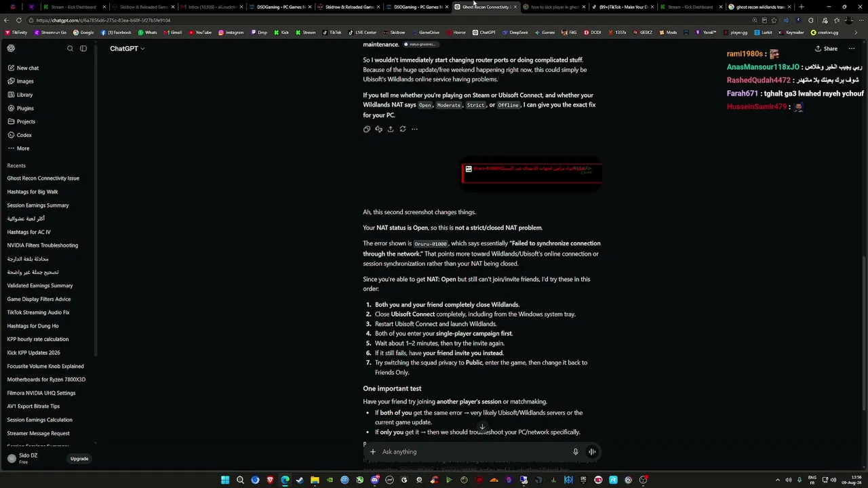This screenshot has height=488, width=868.
Task: Open Plugins in the sidebar
Action: [x=25, y=108]
